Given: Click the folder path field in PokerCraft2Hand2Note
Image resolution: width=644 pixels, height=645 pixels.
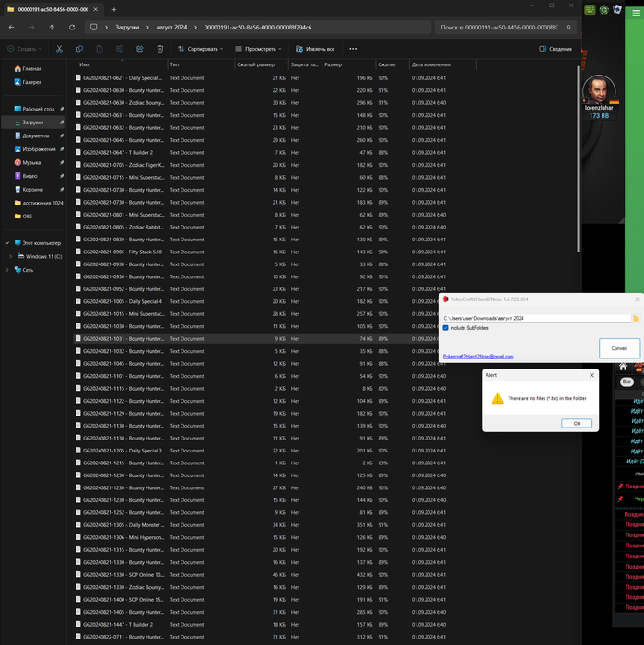Looking at the screenshot, I should (536, 318).
